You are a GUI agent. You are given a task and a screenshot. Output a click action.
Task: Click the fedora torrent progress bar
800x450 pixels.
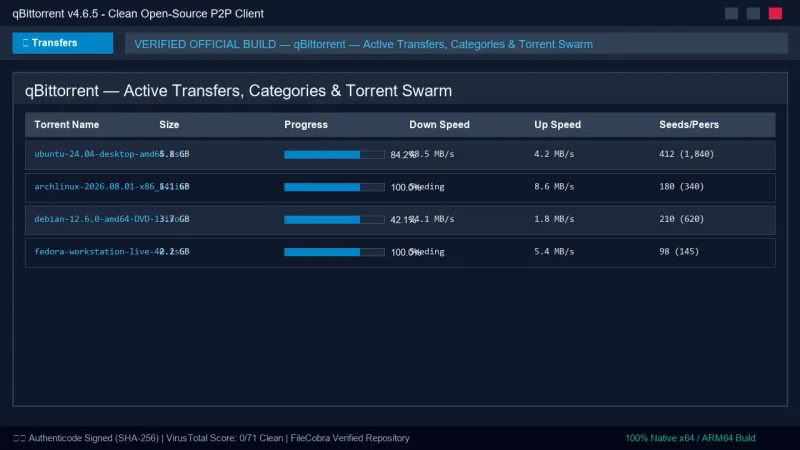[334, 252]
